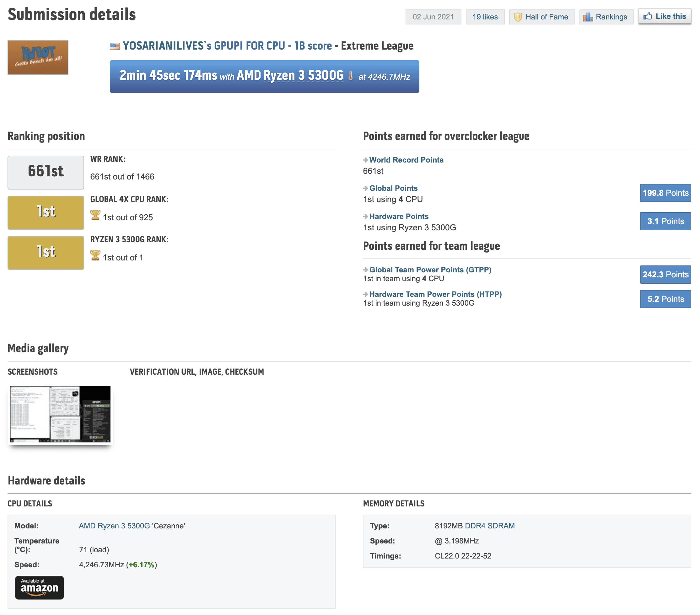The image size is (700, 615).
Task: Click the gold 1st Ryzen 3 5300G rank box
Action: 46,253
